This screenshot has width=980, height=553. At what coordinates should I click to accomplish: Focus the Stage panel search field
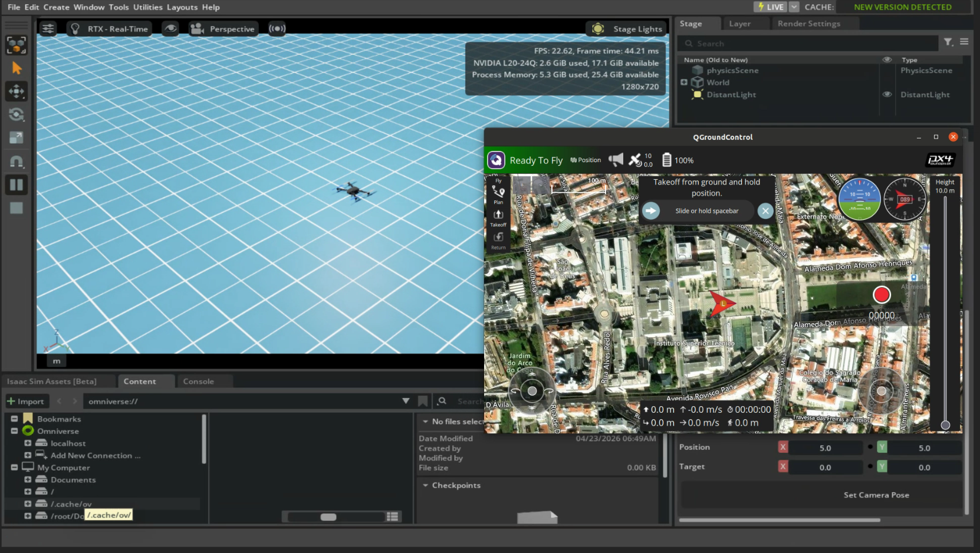808,43
